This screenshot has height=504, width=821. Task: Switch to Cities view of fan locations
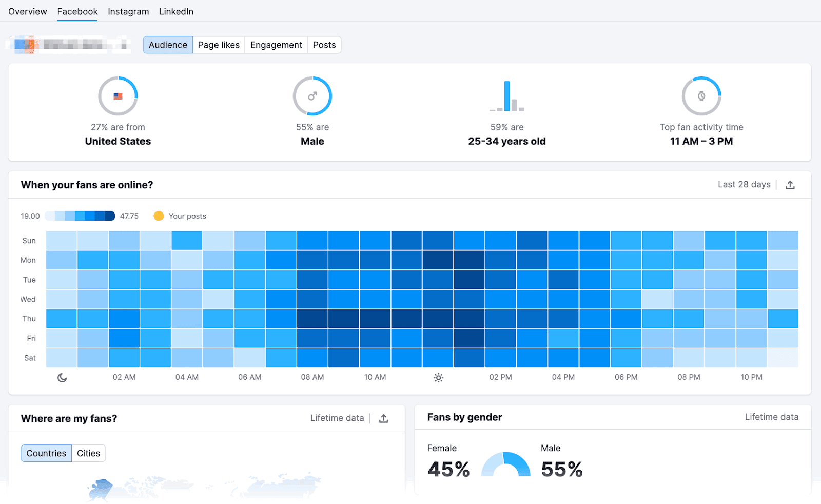click(x=88, y=453)
